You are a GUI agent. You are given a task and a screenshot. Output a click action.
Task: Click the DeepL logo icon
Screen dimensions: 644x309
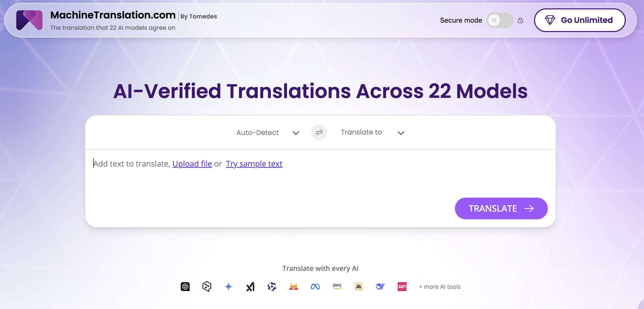(207, 287)
